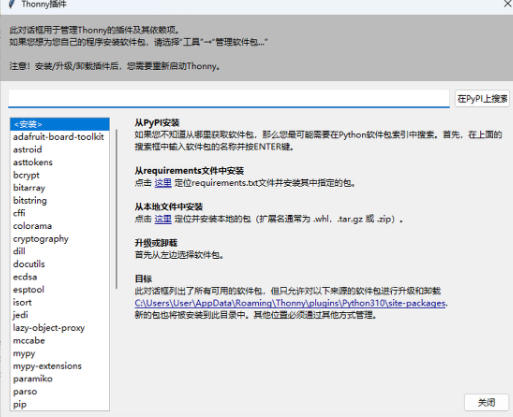513x417 pixels.
Task: Click 这里 link to locate requirements.txt
Action: [163, 183]
